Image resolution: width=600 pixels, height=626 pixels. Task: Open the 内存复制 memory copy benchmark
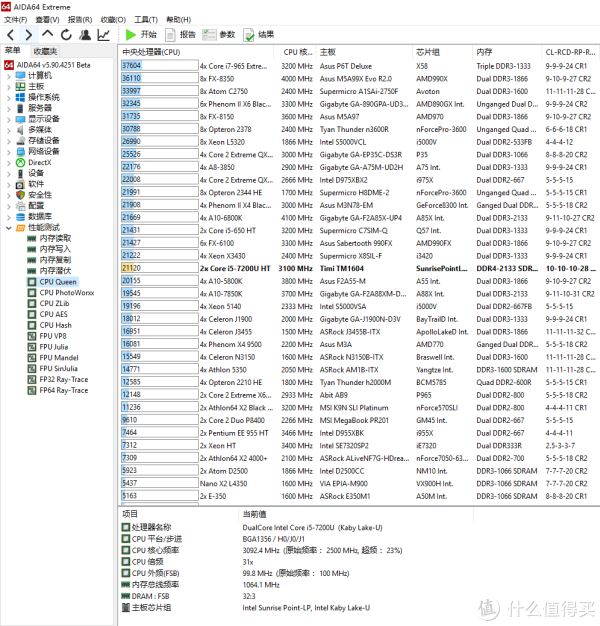55,260
